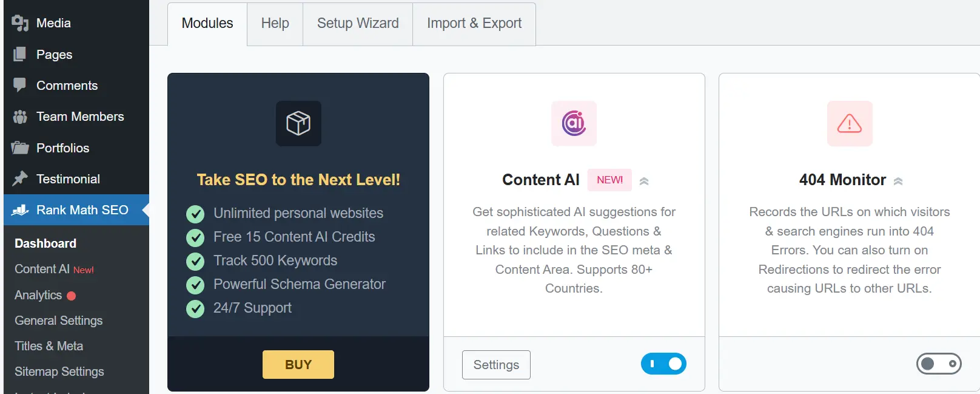
Task: Expand Content AI details chevron
Action: click(x=644, y=181)
